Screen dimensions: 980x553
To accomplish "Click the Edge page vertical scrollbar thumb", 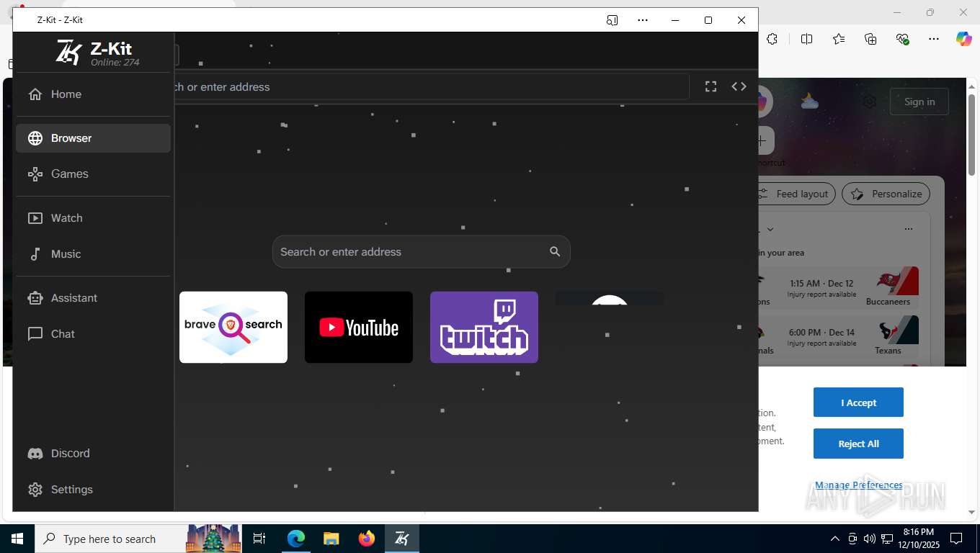I will point(971,135).
